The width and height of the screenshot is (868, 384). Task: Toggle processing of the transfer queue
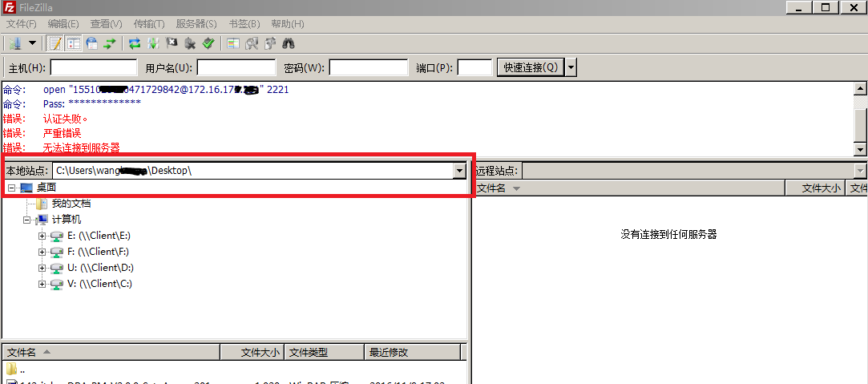coord(153,43)
